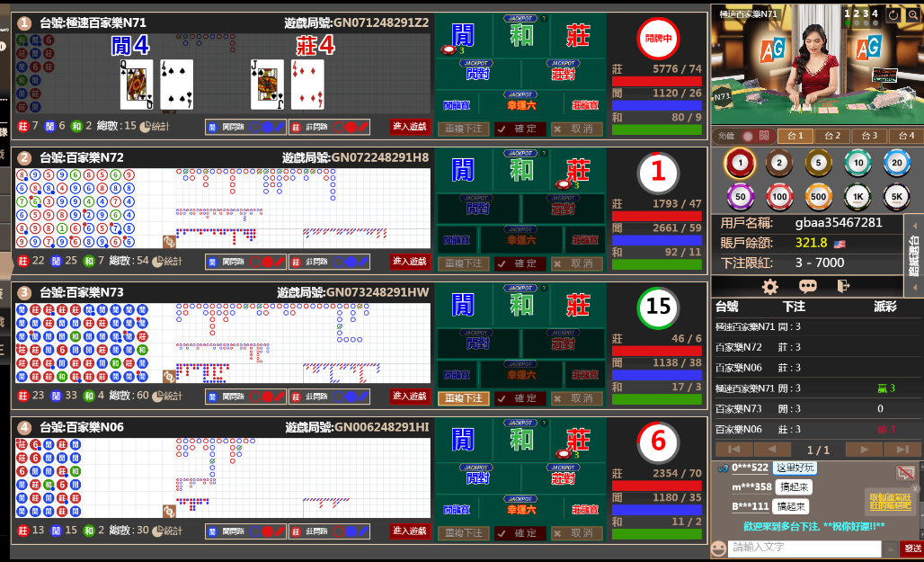Open the chat bubble icon under account info
The image size is (924, 562).
pos(807,286)
